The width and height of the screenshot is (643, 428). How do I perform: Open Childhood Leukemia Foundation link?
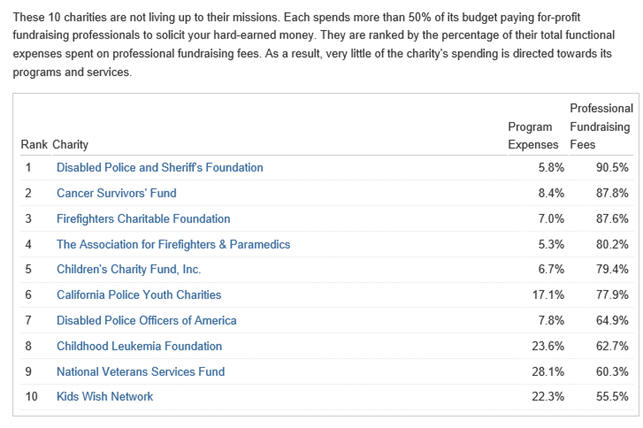click(139, 346)
